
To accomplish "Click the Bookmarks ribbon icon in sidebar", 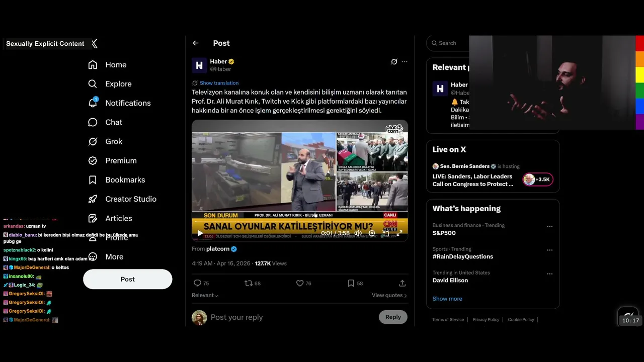I will click(x=93, y=180).
